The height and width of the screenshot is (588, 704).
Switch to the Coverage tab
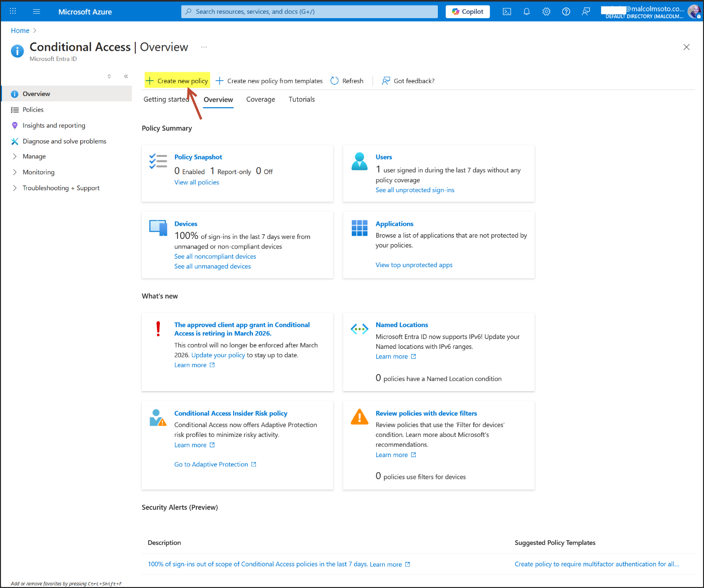click(x=260, y=99)
